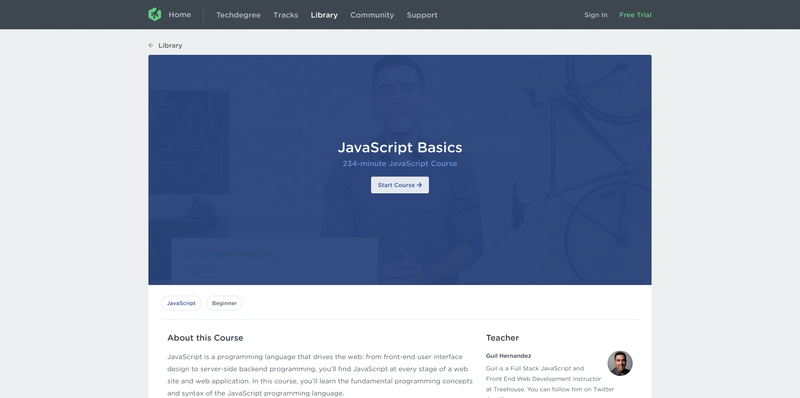Select the JavaScript topic tag
The height and width of the screenshot is (398, 800).
point(181,303)
